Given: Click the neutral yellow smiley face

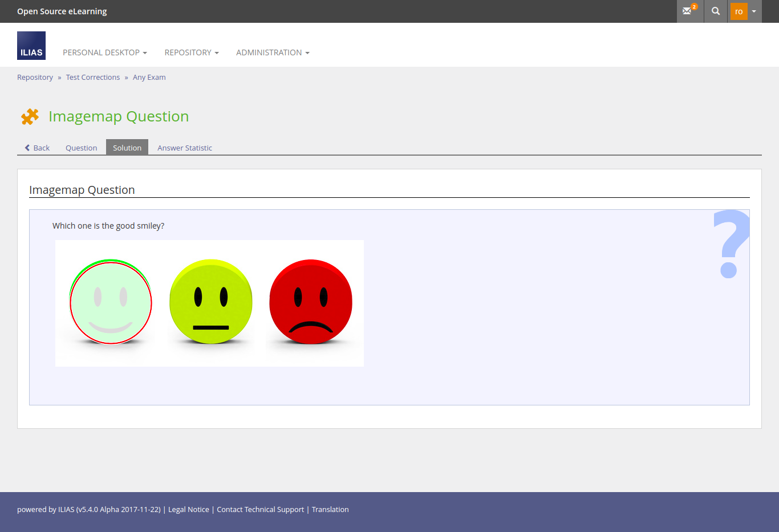Looking at the screenshot, I should pos(211,302).
